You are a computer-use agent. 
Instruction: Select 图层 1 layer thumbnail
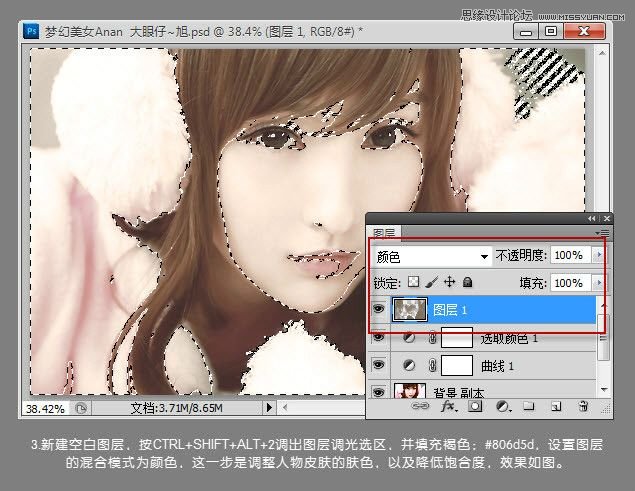[409, 310]
